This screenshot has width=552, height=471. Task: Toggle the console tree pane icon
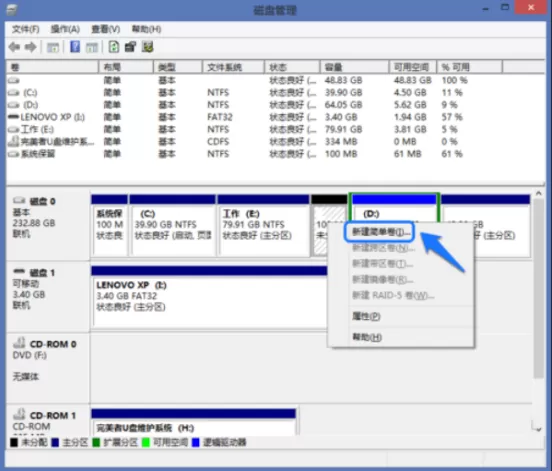[53, 47]
